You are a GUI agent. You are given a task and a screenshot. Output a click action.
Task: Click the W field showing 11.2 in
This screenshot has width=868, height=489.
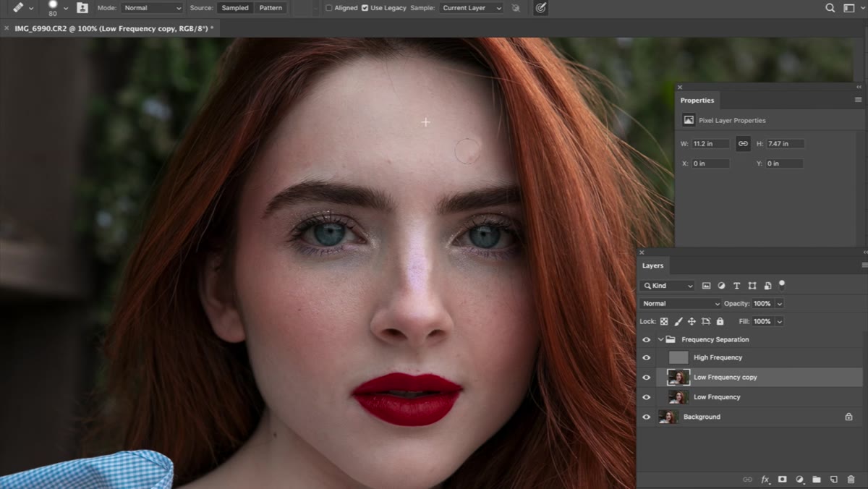[x=711, y=144]
